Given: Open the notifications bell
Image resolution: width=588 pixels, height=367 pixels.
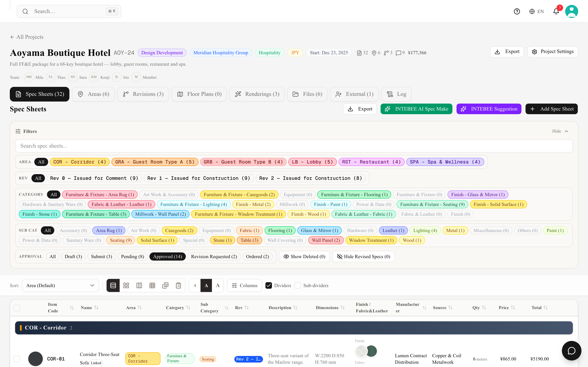Looking at the screenshot, I should 556,11.
